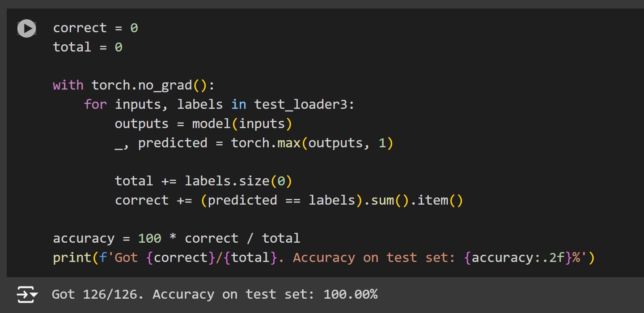Select the word accuracy in final computation
Image resolution: width=644 pixels, height=313 pixels.
point(84,238)
